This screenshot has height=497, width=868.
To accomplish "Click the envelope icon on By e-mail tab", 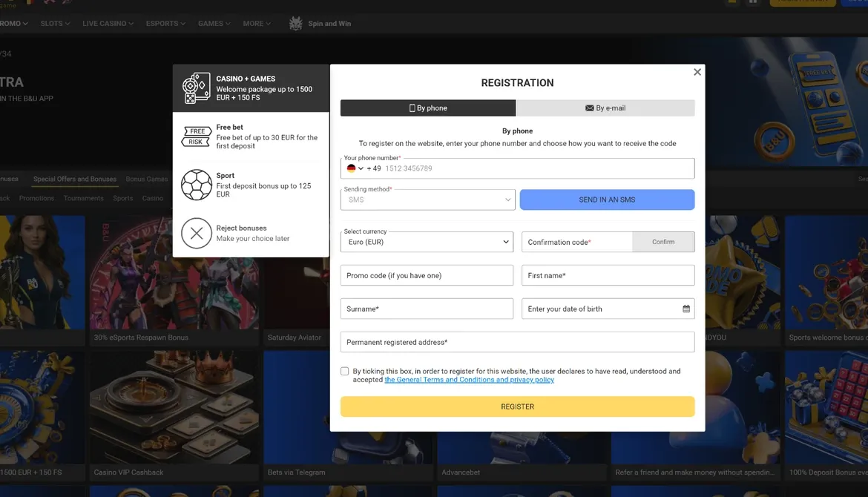I will [590, 108].
